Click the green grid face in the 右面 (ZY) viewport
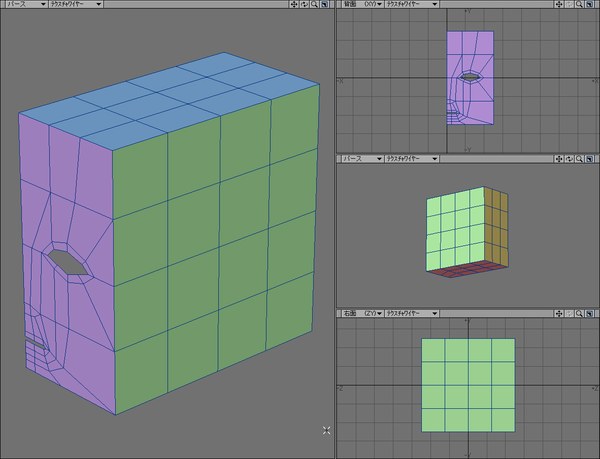This screenshot has width=600, height=459. (x=468, y=385)
